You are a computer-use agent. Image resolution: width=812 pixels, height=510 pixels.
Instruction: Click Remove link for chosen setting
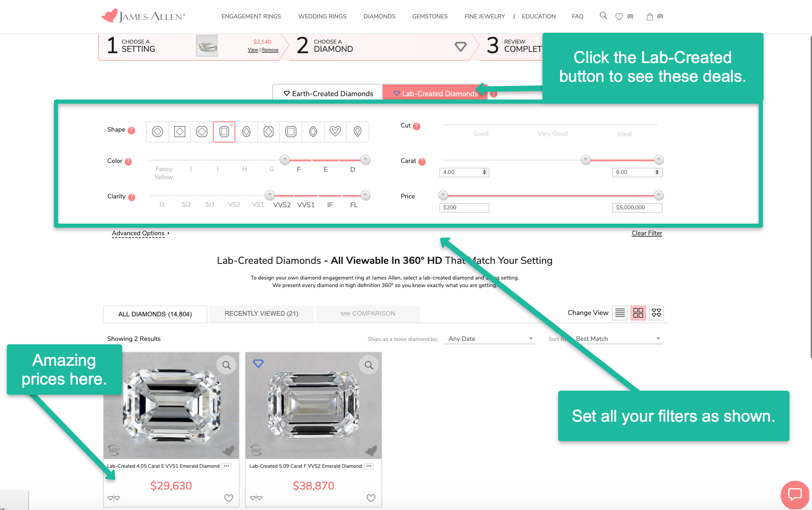pyautogui.click(x=270, y=50)
